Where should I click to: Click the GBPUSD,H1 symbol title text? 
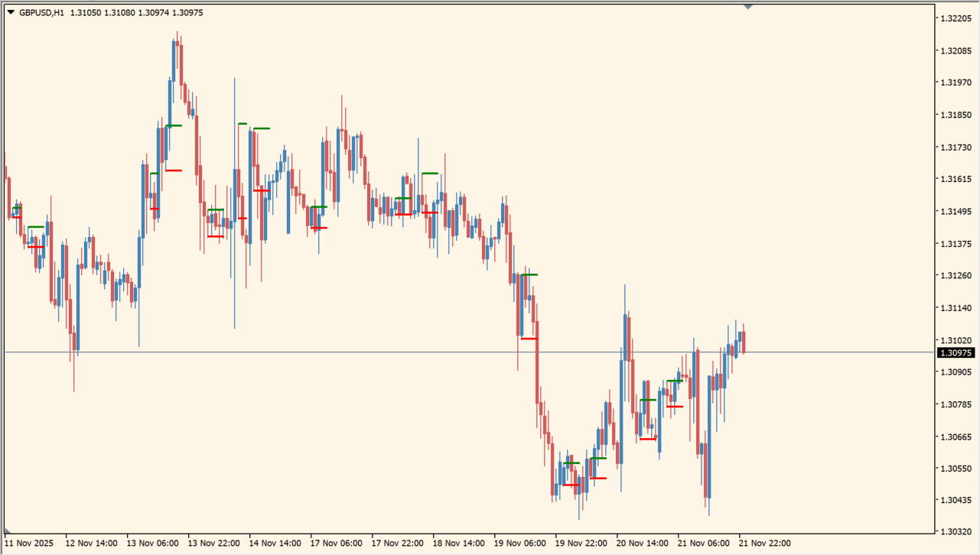click(x=42, y=12)
